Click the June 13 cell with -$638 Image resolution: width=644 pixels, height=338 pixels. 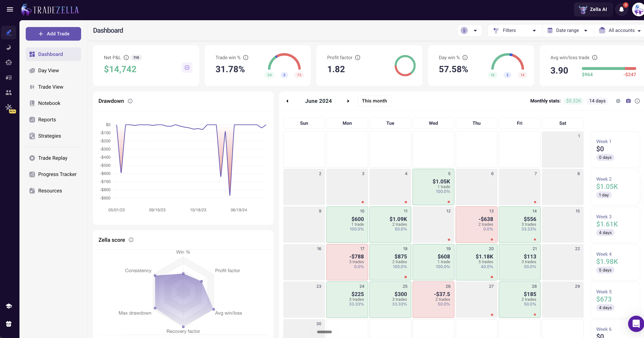[476, 225]
